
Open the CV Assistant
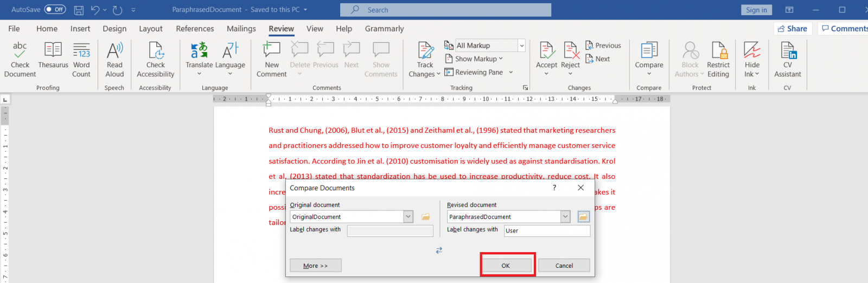788,60
